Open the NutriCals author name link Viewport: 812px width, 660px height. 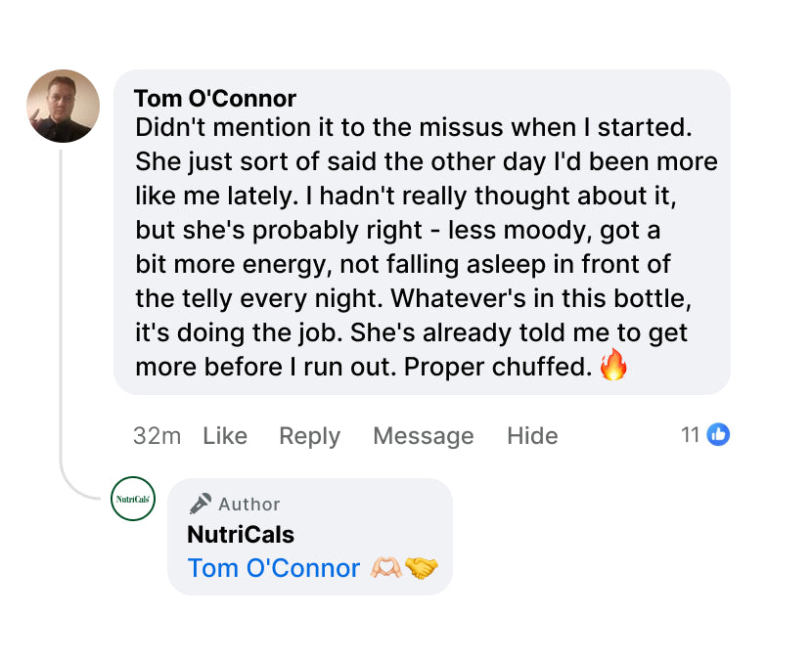click(241, 535)
